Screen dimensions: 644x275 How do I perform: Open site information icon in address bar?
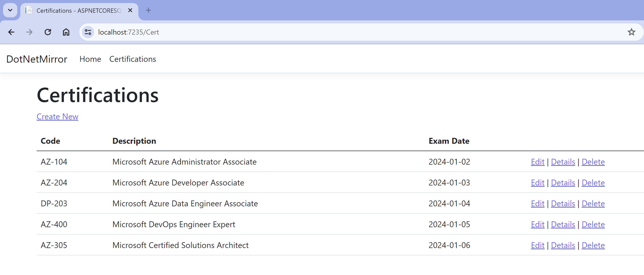pyautogui.click(x=88, y=32)
